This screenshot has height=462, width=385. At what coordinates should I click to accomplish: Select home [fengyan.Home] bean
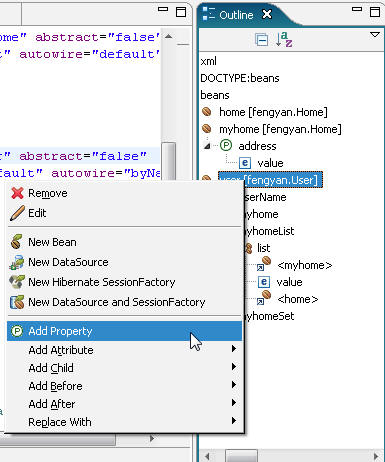(x=273, y=112)
